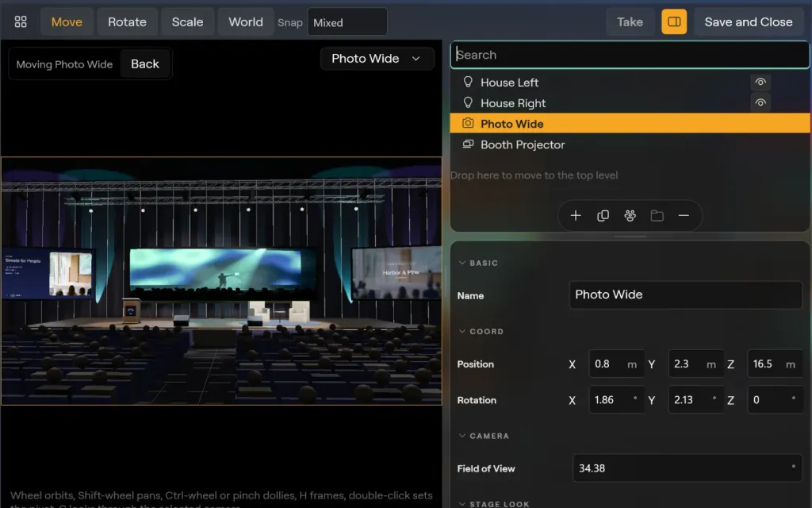The height and width of the screenshot is (508, 812).
Task: Select the Rotate tool
Action: coord(127,21)
